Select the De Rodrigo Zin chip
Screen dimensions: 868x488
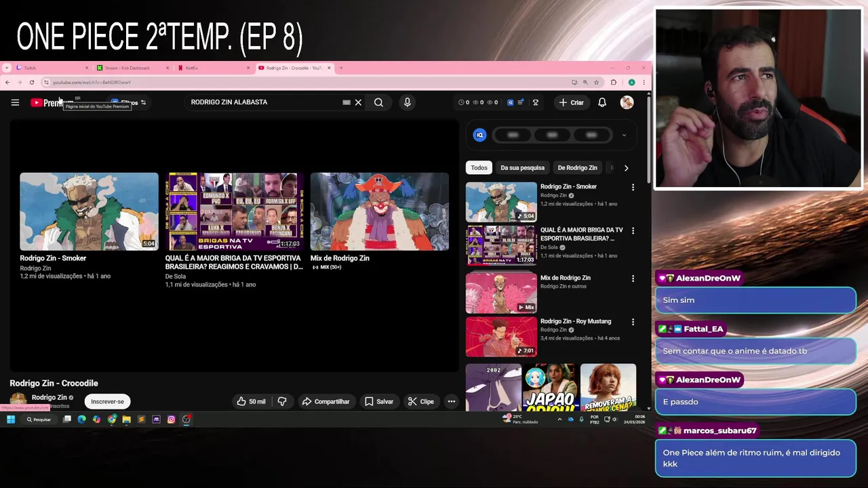coord(577,167)
